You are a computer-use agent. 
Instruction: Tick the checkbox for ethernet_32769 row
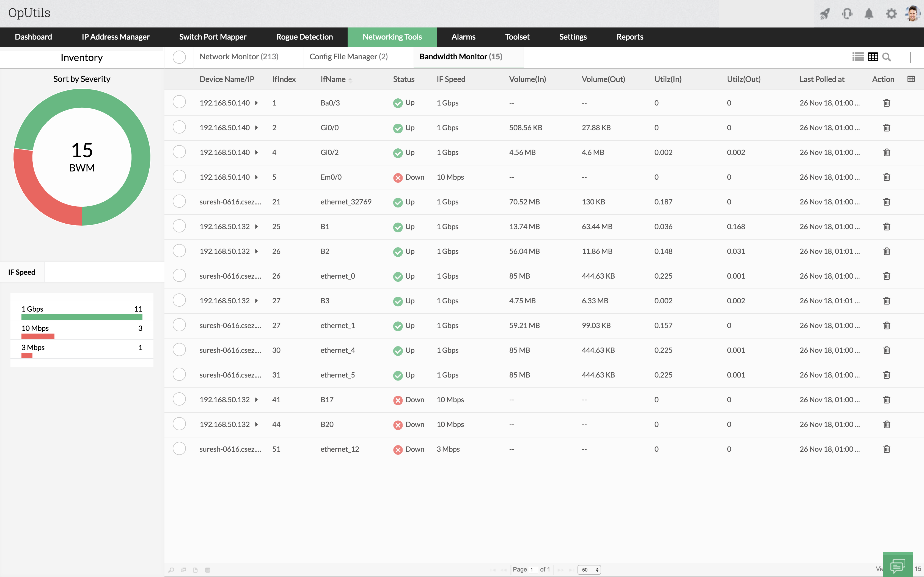(179, 201)
